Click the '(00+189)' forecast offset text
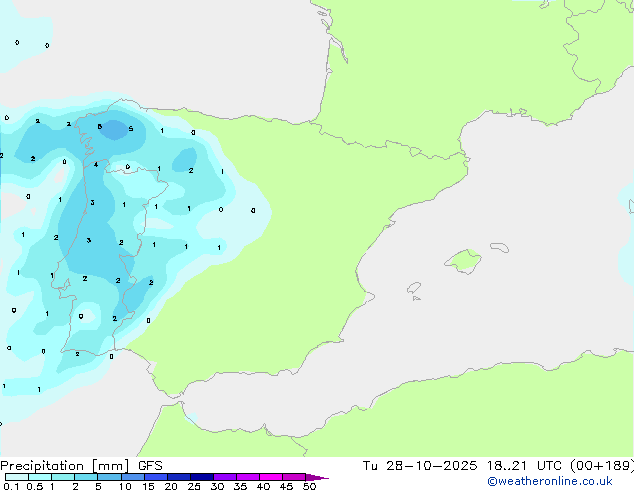Image resolution: width=634 pixels, height=490 pixels. [x=602, y=466]
